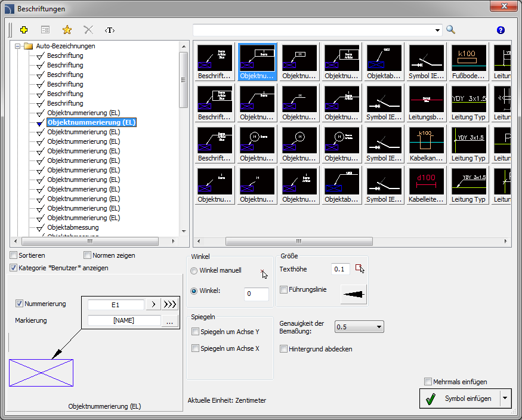The image size is (522, 420).
Task: Click the yellow star favorites icon
Action: click(67, 30)
